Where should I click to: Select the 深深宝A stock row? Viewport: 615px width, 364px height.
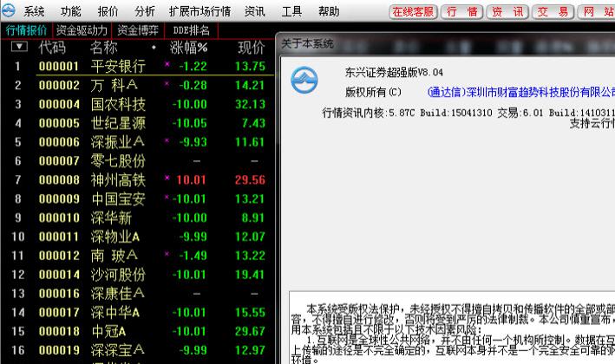pos(137,350)
